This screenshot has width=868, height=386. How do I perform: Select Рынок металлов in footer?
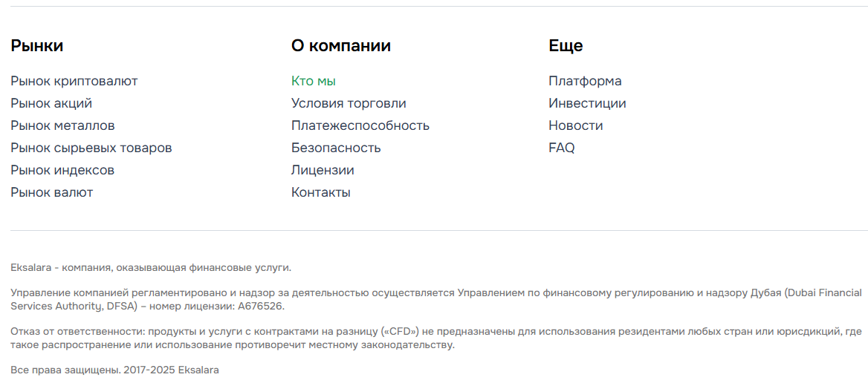coord(62,125)
